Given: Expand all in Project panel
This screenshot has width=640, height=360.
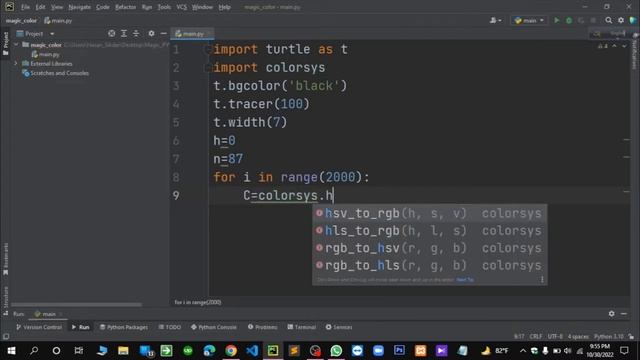Looking at the screenshot, I should (x=124, y=33).
